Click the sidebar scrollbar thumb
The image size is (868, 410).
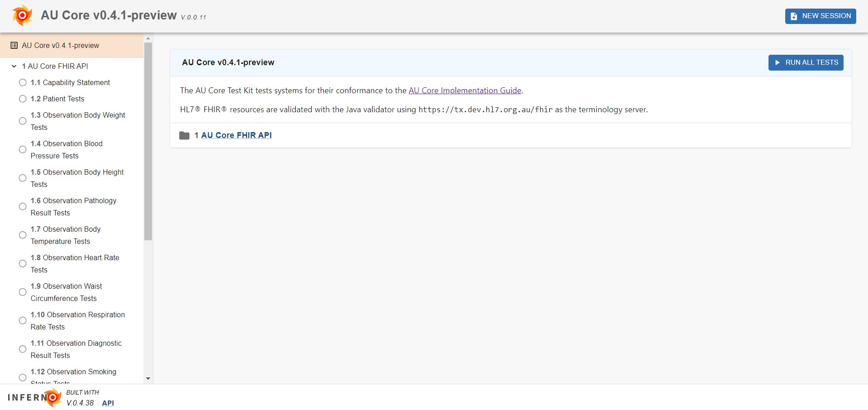(148, 141)
